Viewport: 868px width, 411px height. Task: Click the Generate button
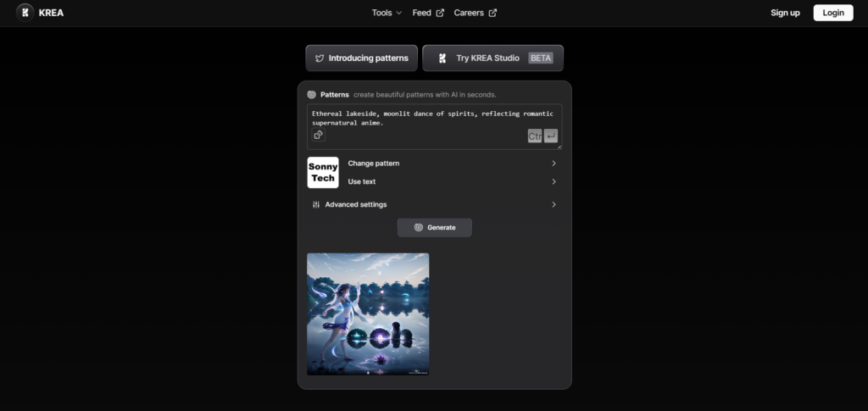(435, 227)
